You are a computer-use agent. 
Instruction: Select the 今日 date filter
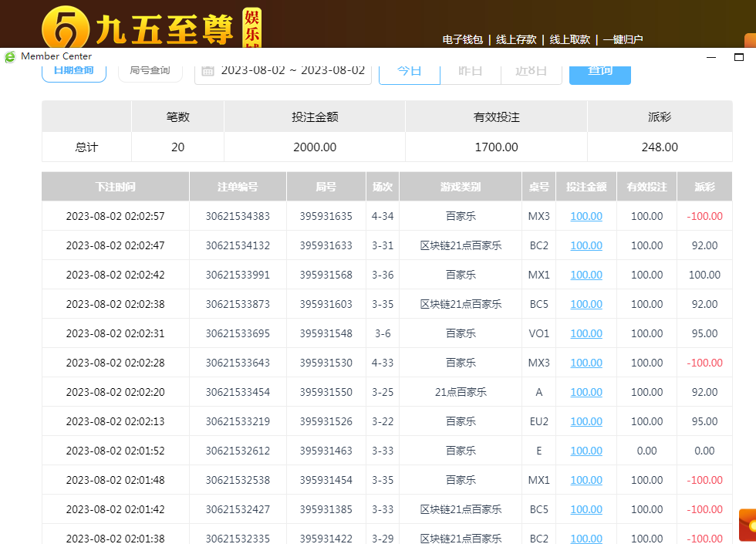409,71
